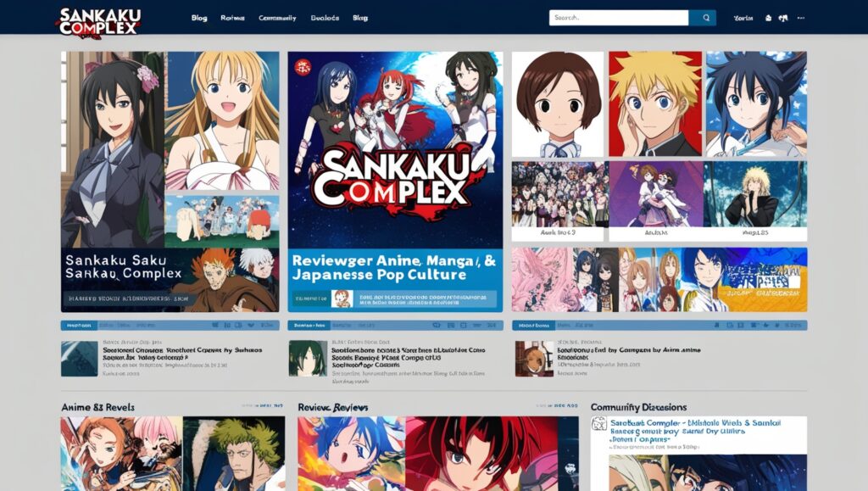Open the blonde character under blue foliage thumbnail
The width and height of the screenshot is (868, 491).
[x=756, y=193]
